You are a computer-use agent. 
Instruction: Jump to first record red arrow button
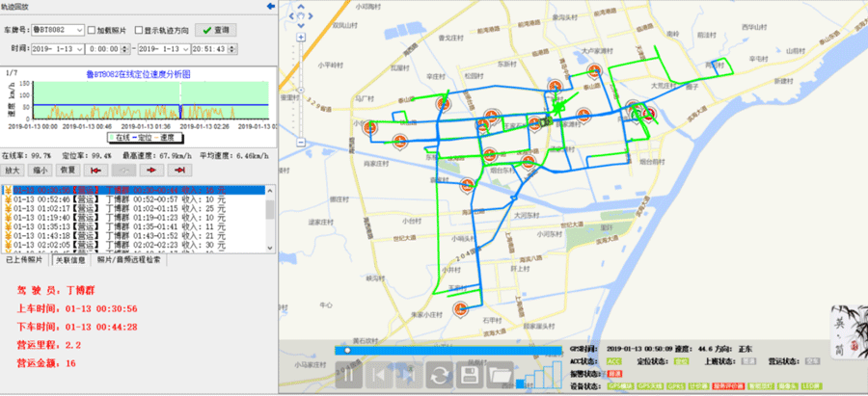pos(97,170)
